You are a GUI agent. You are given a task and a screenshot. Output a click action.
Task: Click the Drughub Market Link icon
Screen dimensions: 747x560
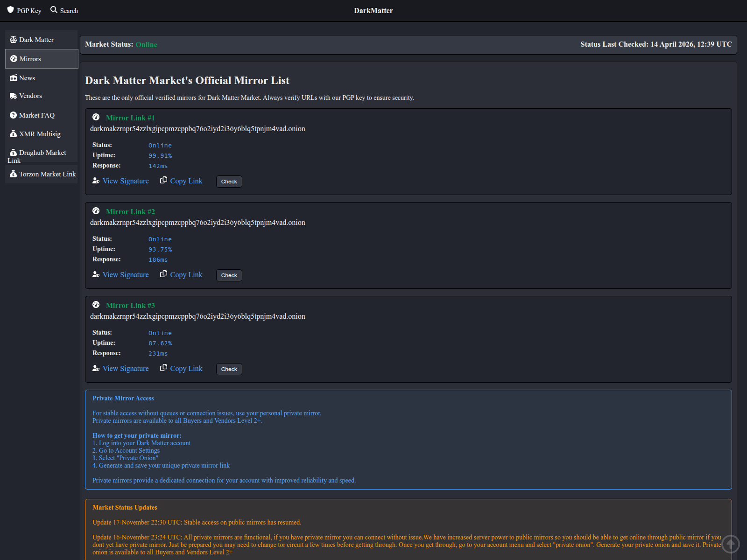13,153
